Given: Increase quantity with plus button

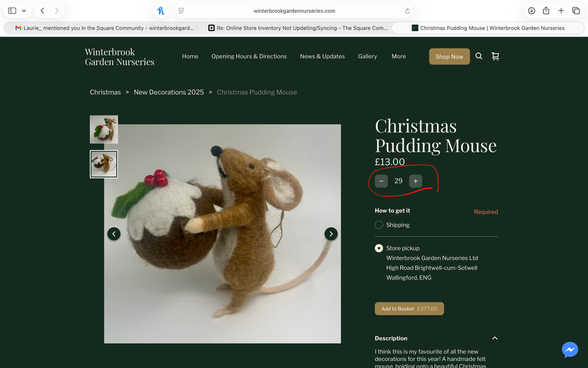Looking at the screenshot, I should click(415, 181).
